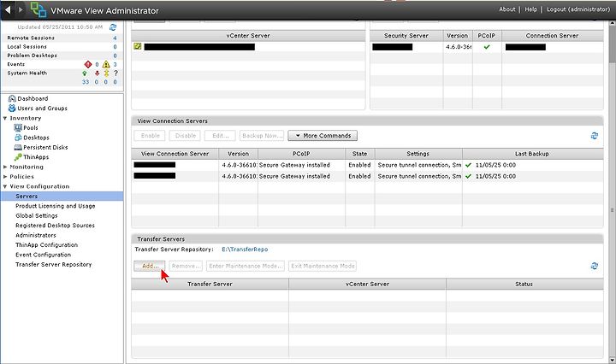Click second server's Last Backup check icon
The image size is (616, 364).
468,177
